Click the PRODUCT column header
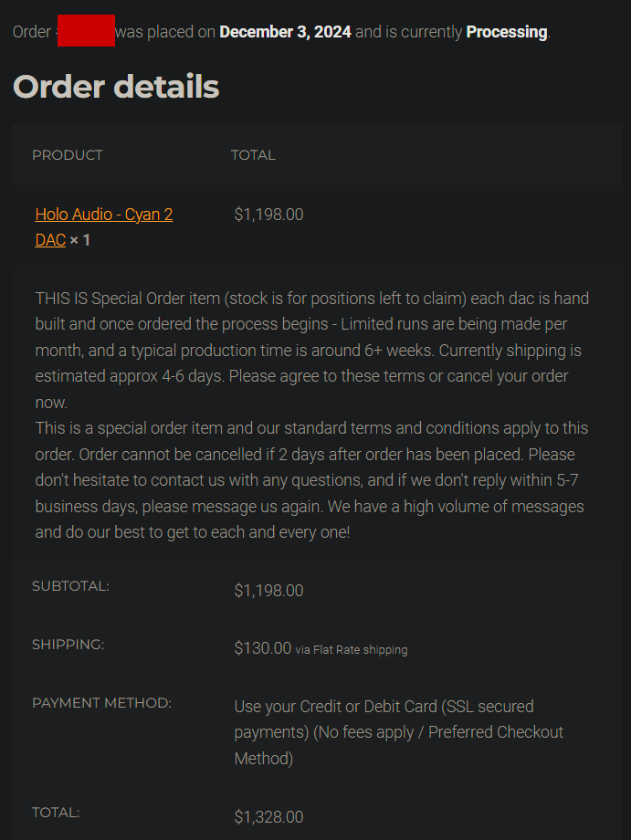Screen dimensions: 631x840 tap(68, 155)
